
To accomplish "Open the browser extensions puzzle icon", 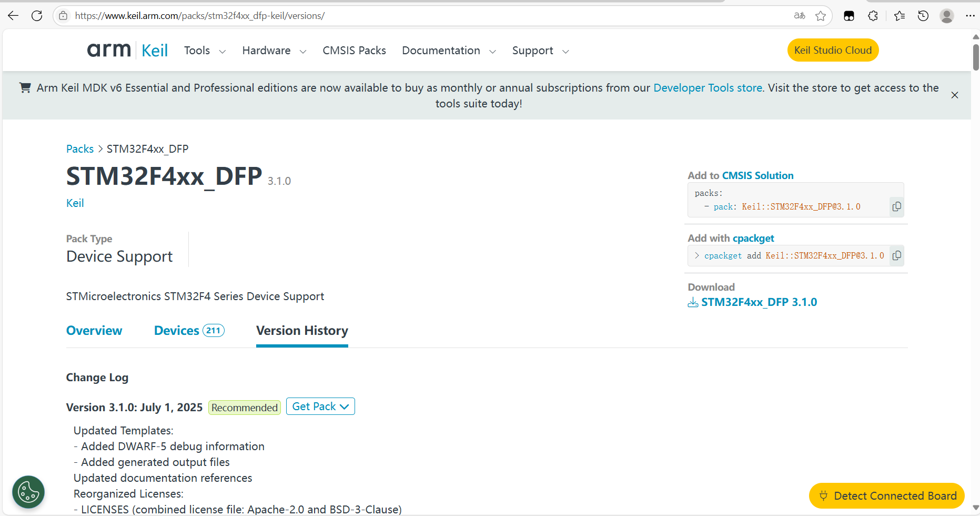I will [x=873, y=16].
